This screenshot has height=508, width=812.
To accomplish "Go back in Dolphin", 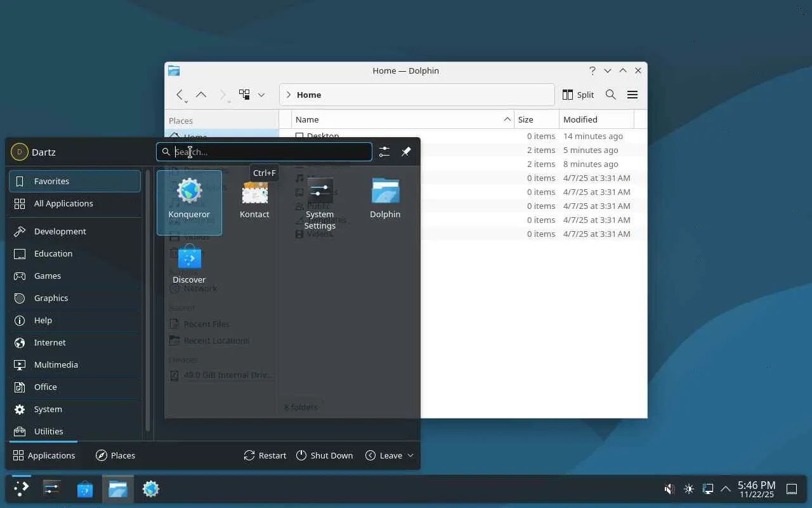I will [180, 95].
